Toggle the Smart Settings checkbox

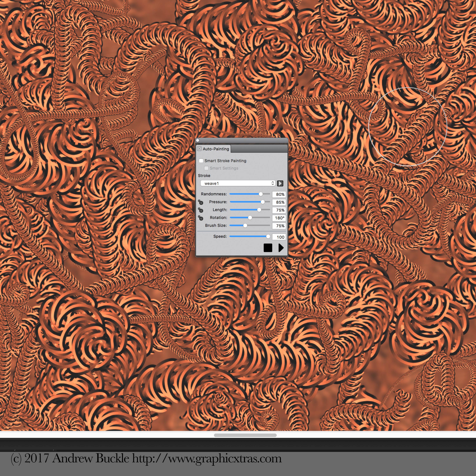tap(206, 168)
